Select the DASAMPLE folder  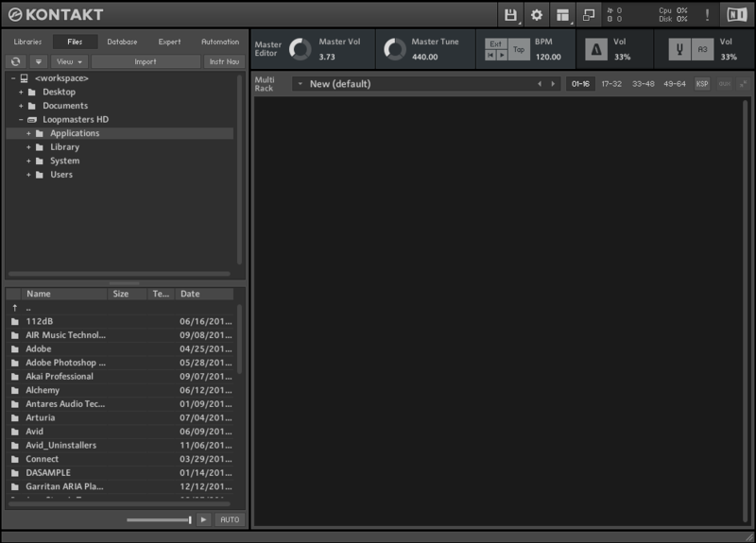(x=121, y=473)
